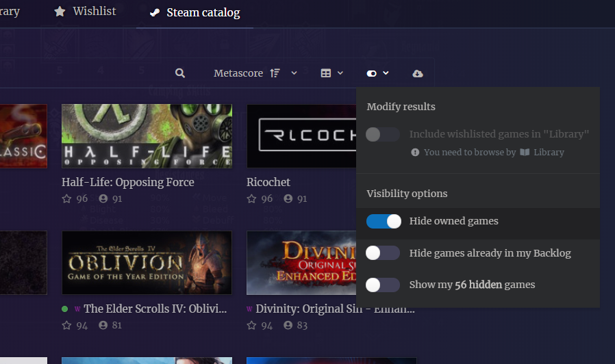
Task: Click the purple W icon beside Oblivion
Action: pos(77,309)
